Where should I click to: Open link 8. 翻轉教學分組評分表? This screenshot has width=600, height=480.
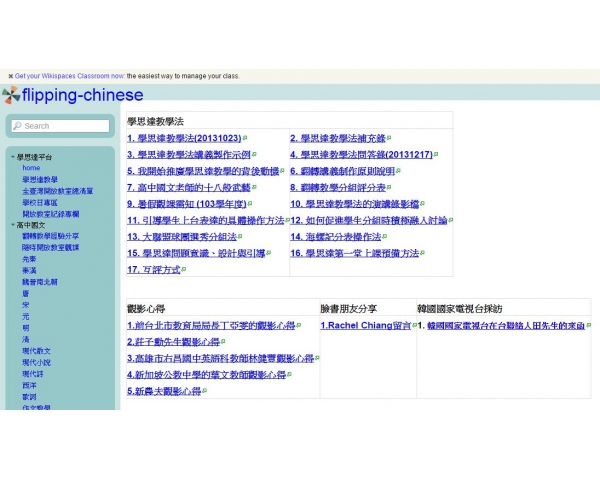338,188
